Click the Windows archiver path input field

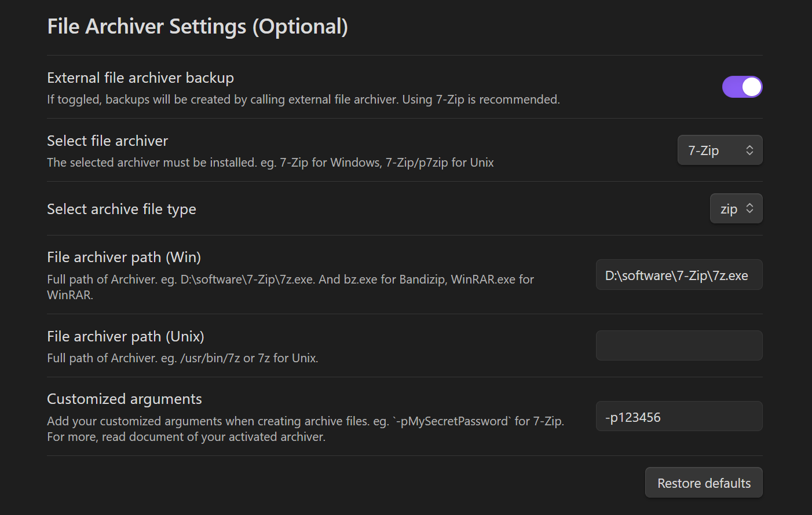679,275
